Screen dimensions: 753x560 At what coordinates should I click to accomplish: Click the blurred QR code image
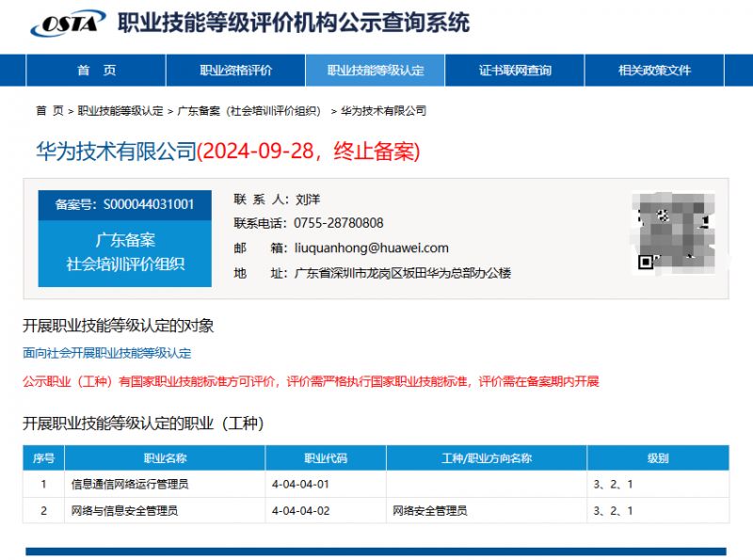(x=673, y=232)
